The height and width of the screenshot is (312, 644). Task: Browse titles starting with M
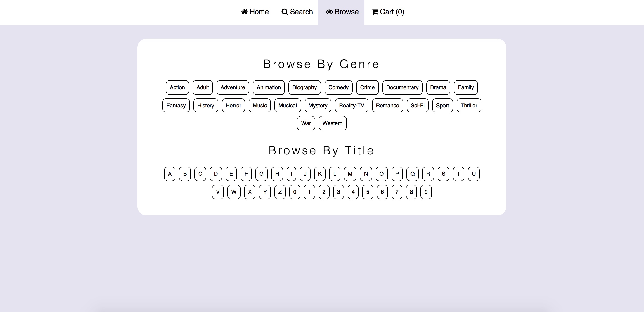click(350, 174)
